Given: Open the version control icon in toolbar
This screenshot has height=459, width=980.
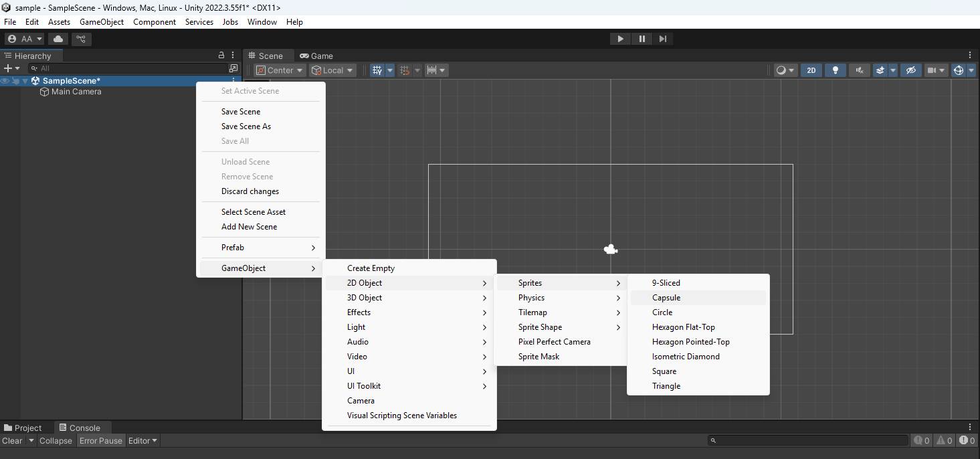Looking at the screenshot, I should pyautogui.click(x=81, y=39).
